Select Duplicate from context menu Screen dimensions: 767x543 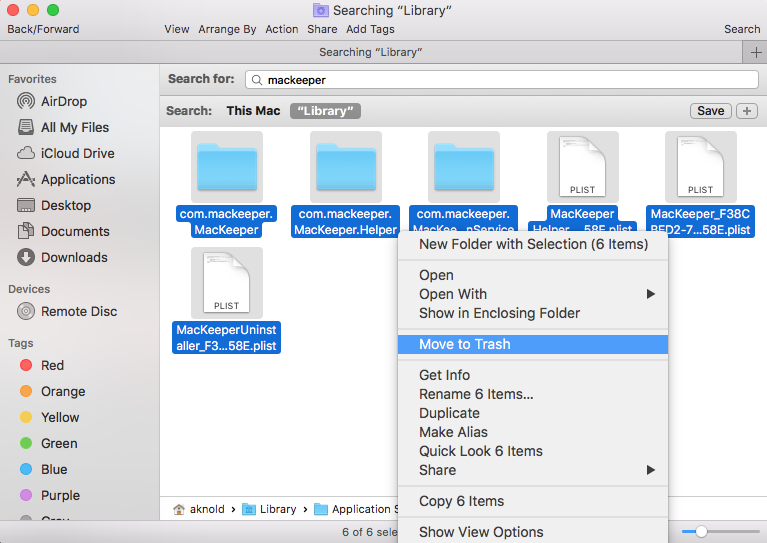[533, 413]
